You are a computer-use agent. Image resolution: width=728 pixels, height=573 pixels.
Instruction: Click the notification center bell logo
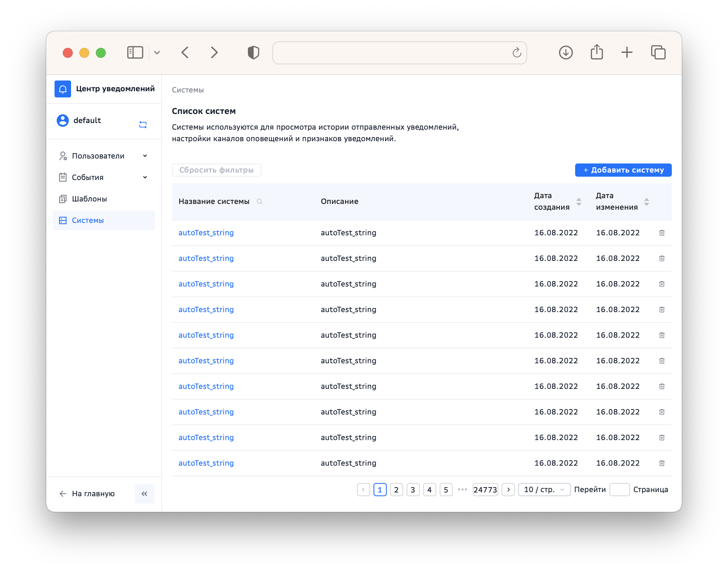tap(63, 89)
